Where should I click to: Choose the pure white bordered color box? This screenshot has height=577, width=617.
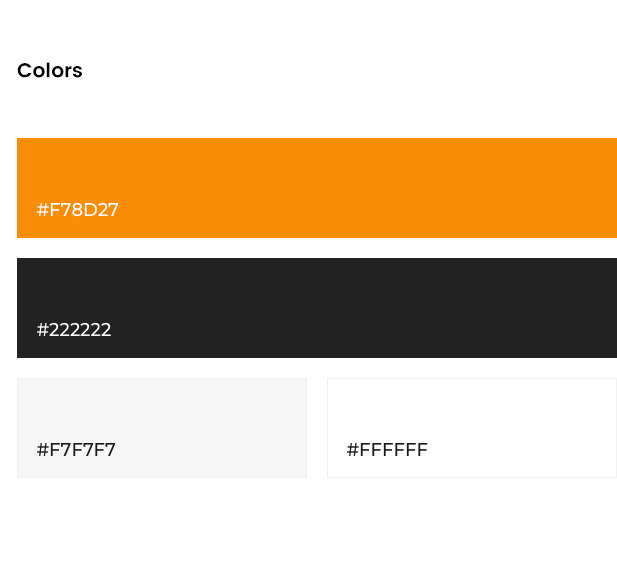pyautogui.click(x=472, y=428)
